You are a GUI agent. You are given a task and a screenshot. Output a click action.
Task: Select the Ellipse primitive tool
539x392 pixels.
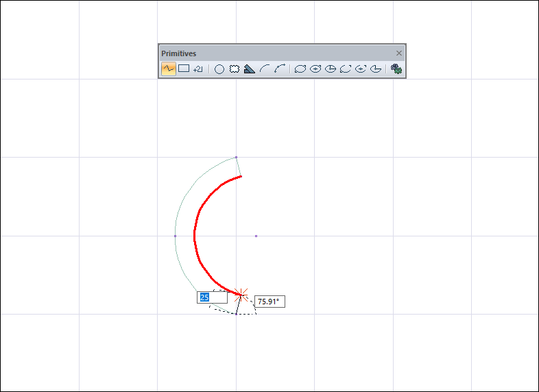coord(300,69)
